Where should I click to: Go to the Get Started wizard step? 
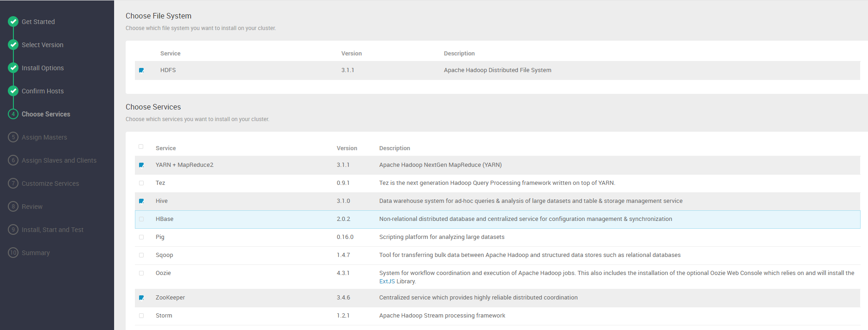pyautogui.click(x=38, y=22)
